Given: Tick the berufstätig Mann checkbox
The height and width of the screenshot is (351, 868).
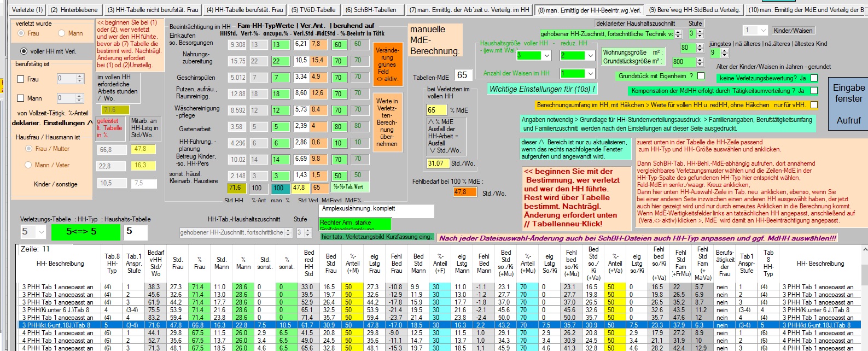Looking at the screenshot, I should click(21, 98).
